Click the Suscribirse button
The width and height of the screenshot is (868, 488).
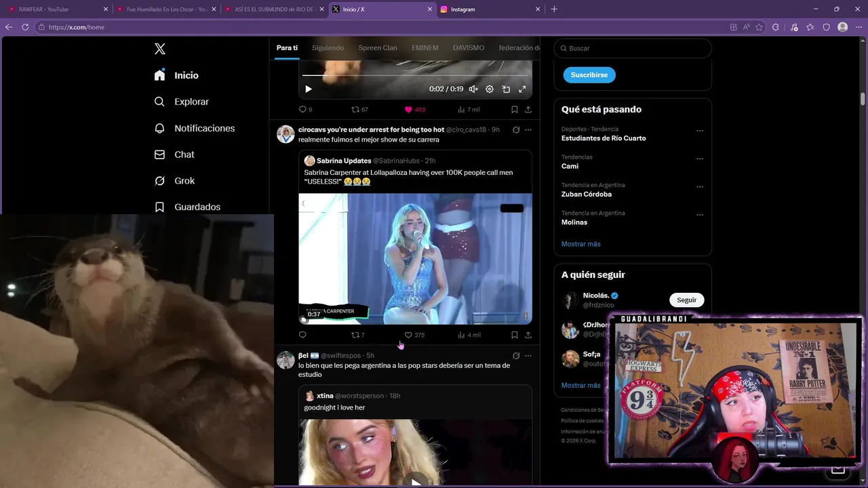(x=589, y=75)
